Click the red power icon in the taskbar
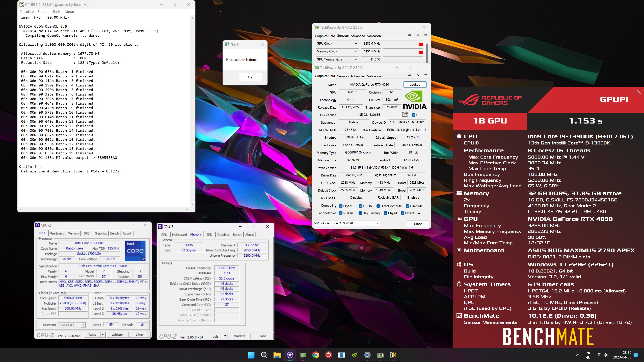Image resolution: width=644 pixels, height=362 pixels. (329, 355)
